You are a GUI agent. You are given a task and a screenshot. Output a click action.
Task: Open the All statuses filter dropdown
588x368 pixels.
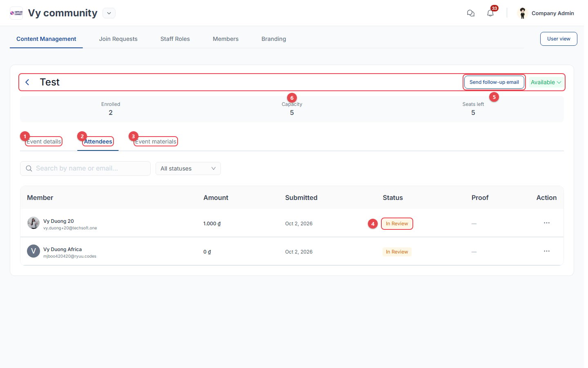[188, 168]
